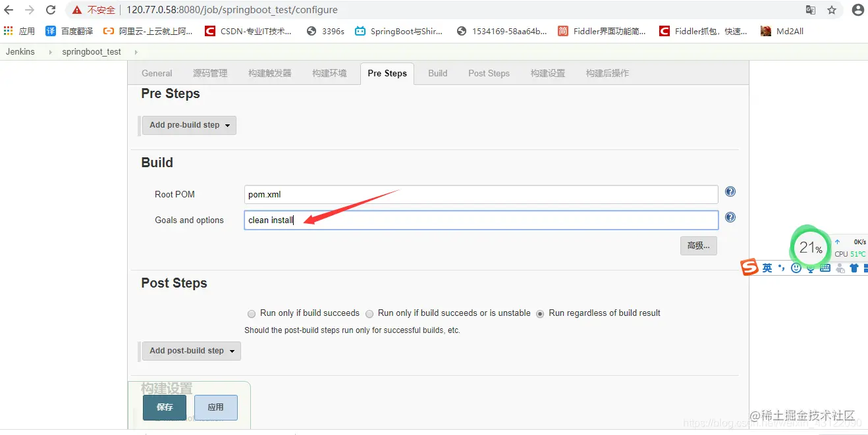The image size is (868, 435).
Task: Switch to the 构建触发器 tab
Action: click(270, 73)
